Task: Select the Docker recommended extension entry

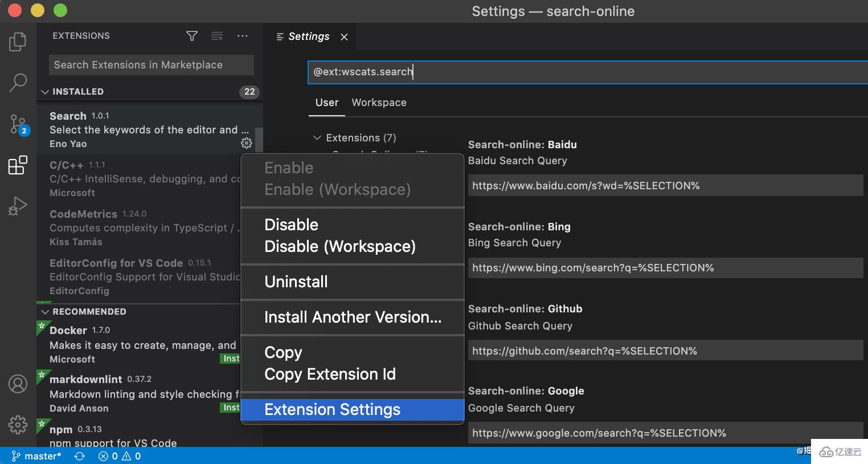Action: [x=138, y=344]
